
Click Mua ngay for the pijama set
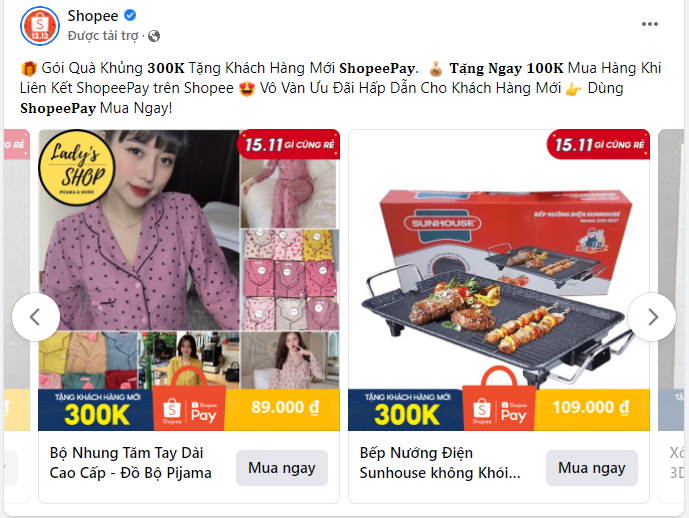coord(282,468)
